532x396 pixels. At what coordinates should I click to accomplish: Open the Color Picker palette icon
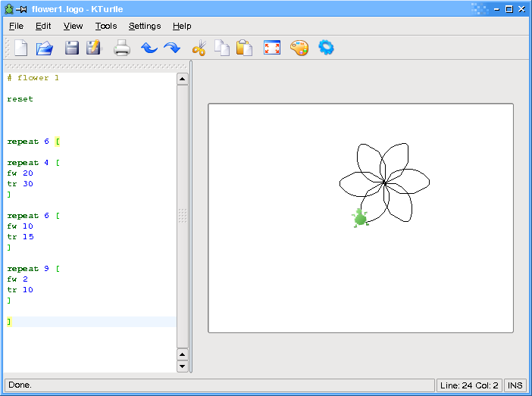tap(299, 48)
